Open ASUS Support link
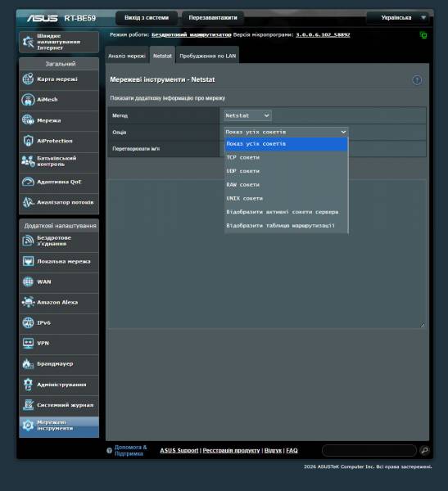 [179, 450]
